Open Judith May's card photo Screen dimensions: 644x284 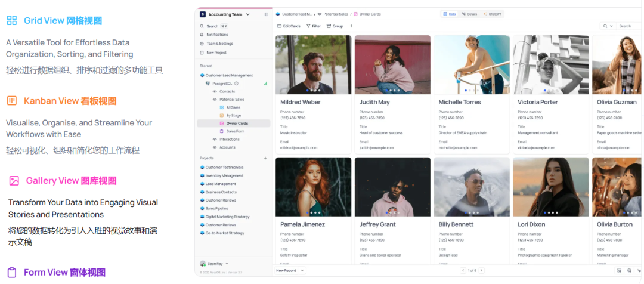[392, 64]
